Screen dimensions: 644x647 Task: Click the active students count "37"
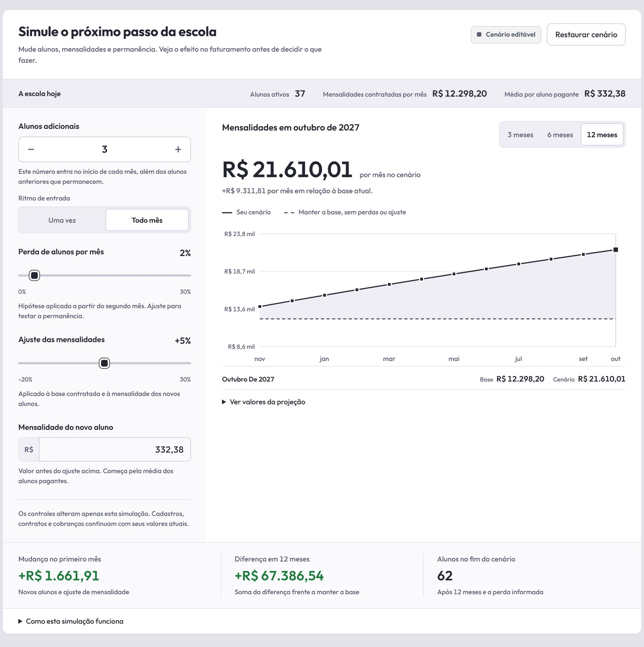(x=300, y=94)
